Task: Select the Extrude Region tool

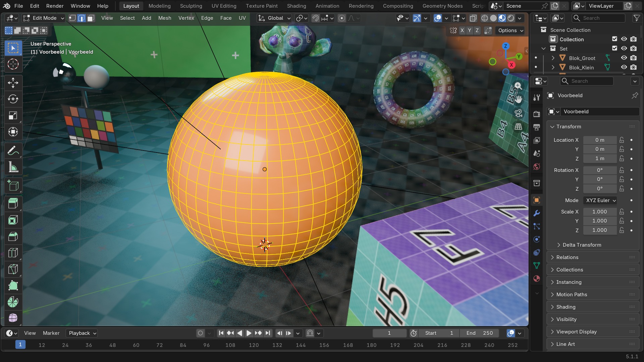Action: pos(13,204)
